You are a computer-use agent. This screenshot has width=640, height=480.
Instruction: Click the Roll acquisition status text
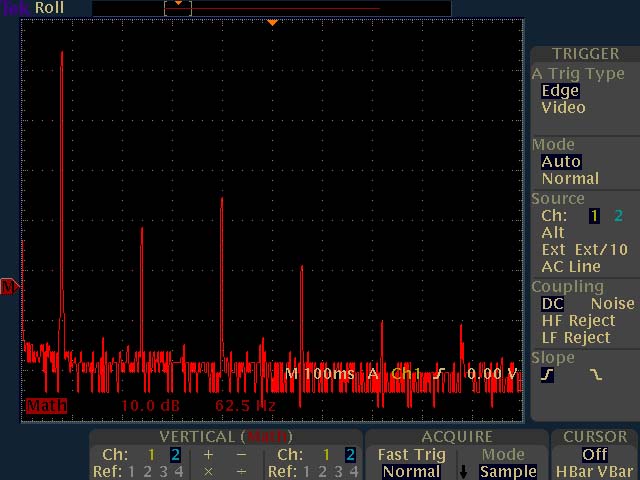click(x=49, y=7)
